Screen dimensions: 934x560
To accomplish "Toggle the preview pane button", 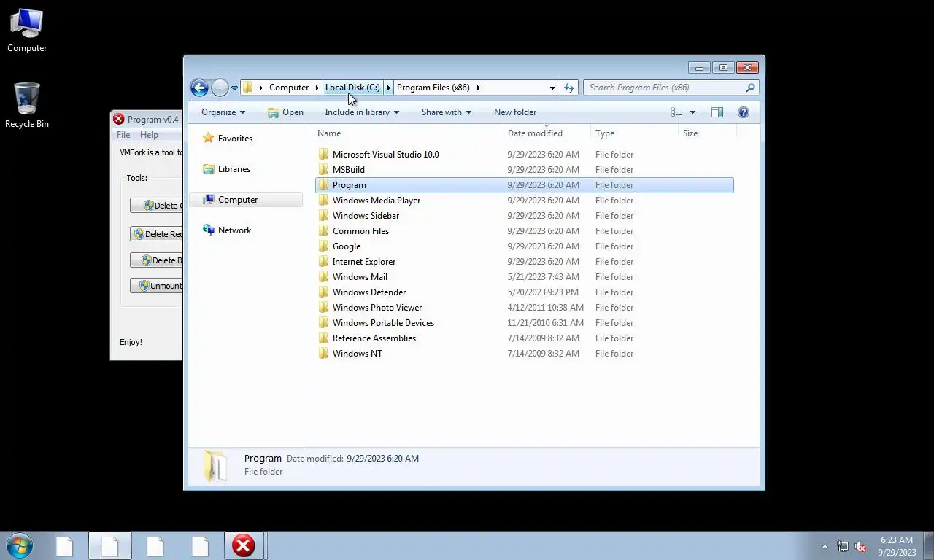I will [717, 112].
